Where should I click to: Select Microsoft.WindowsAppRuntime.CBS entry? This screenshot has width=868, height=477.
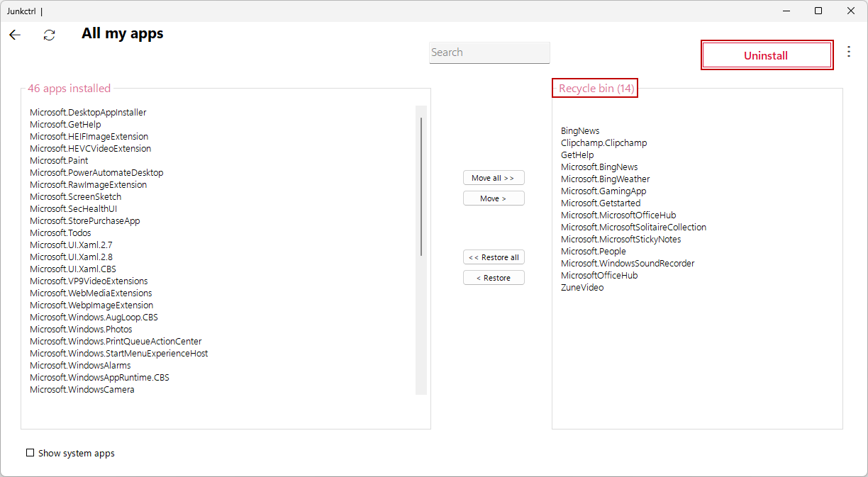[x=99, y=378]
